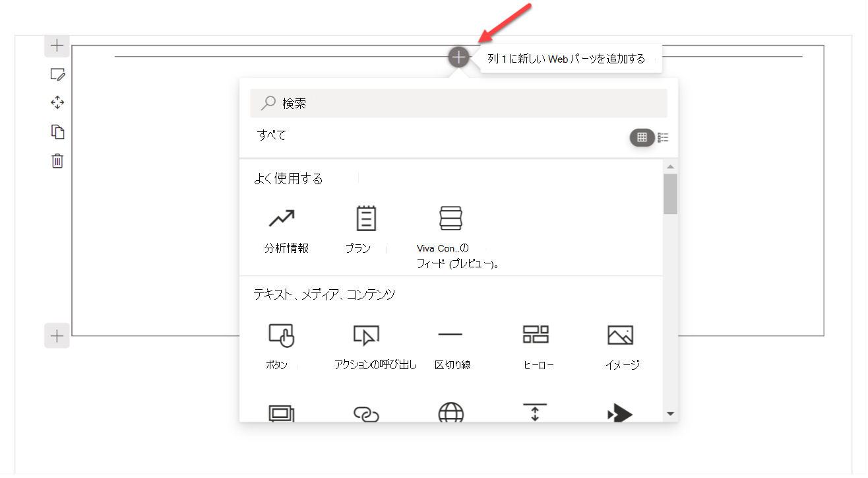Viewport: 868px width, 478px height.
Task: Insert the アクションの呼び出し web part
Action: 375,347
